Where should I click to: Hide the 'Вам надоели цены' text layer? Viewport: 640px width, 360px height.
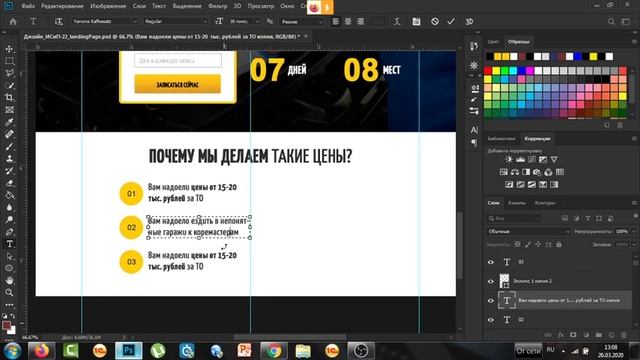click(491, 301)
